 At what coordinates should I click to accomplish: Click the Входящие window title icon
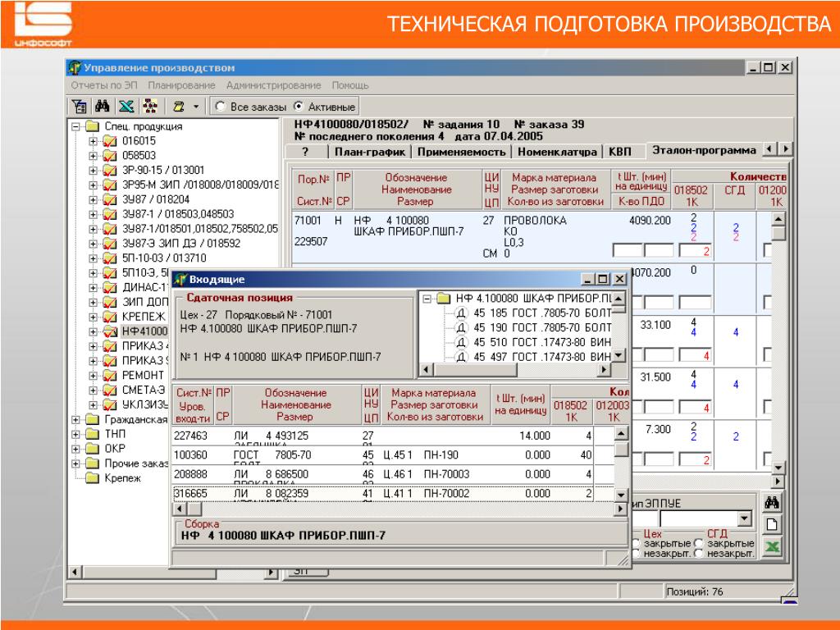[x=180, y=279]
